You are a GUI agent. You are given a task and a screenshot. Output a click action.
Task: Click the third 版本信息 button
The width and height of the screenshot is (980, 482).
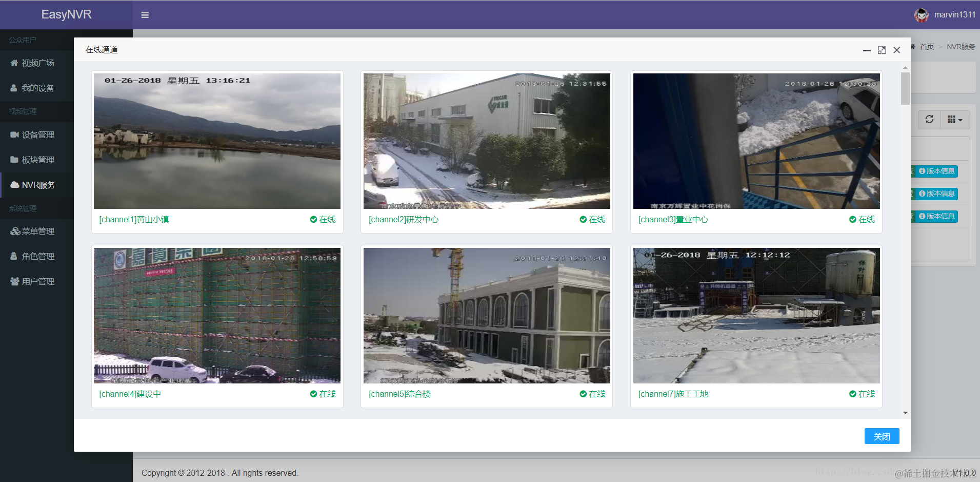point(937,217)
